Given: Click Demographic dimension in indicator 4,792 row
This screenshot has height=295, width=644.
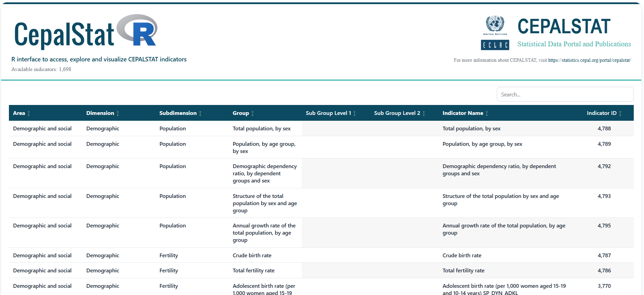Looking at the screenshot, I should tap(103, 166).
